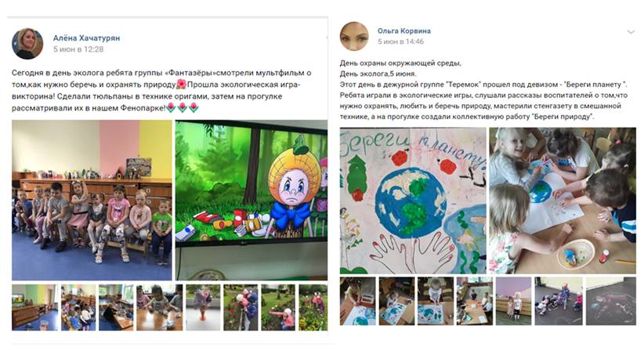
Task: Open first small thumbnail in left post
Action: pyautogui.click(x=35, y=307)
